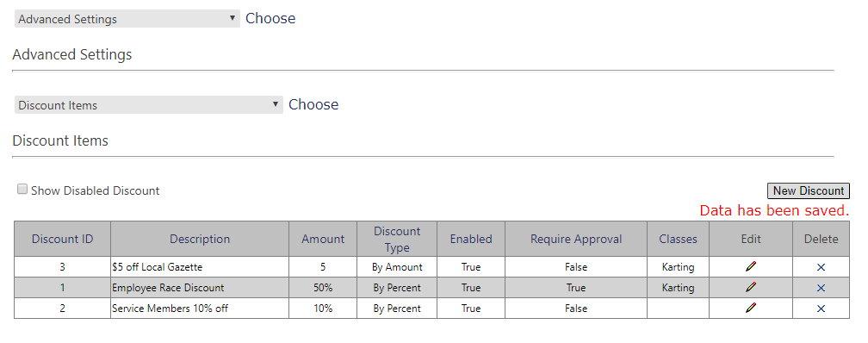Click the Description column header
The width and height of the screenshot is (868, 343).
tap(200, 239)
